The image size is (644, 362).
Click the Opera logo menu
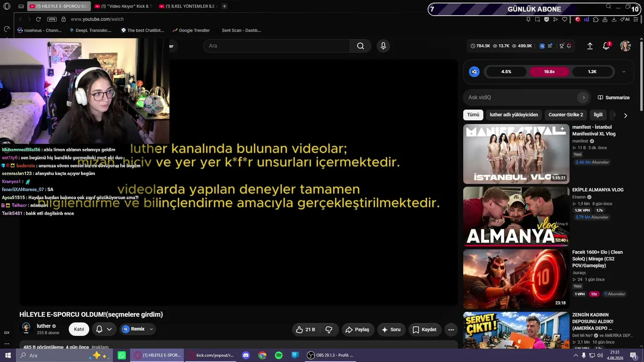[x=7, y=7]
